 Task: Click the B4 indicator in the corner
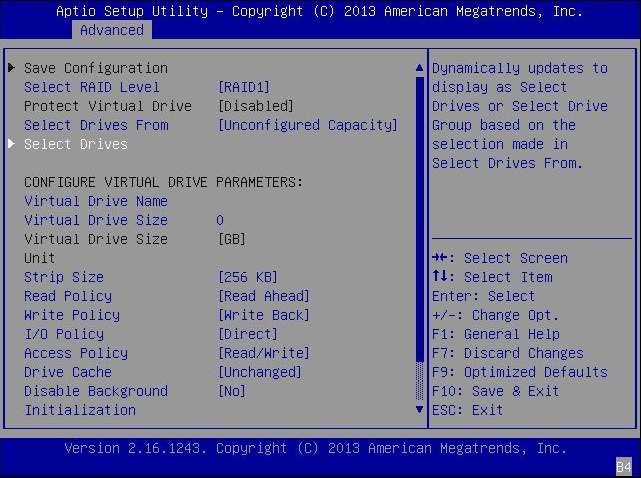(x=624, y=467)
